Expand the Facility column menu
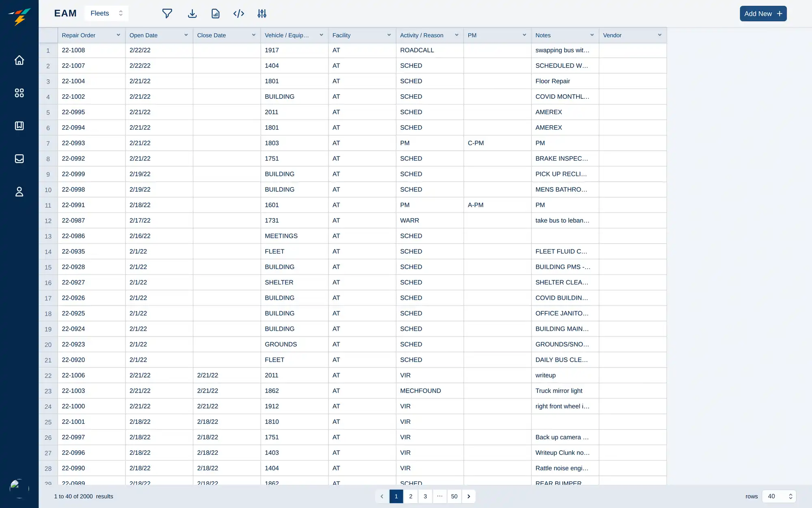Viewport: 812px width, 508px height. (389, 35)
